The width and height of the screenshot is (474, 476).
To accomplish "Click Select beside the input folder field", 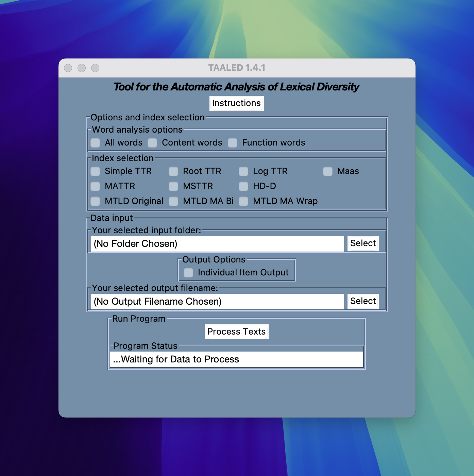I will tap(363, 243).
